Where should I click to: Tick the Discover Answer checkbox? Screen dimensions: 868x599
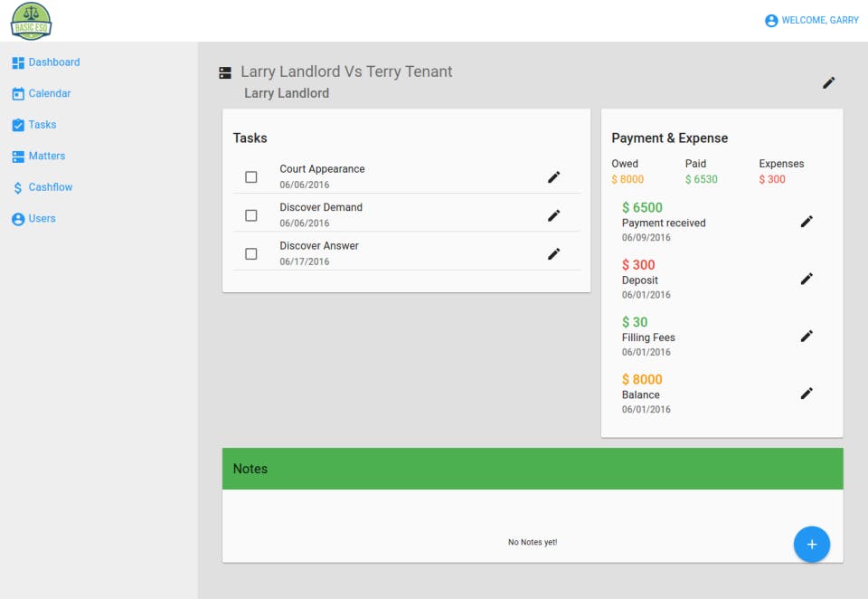(251, 254)
